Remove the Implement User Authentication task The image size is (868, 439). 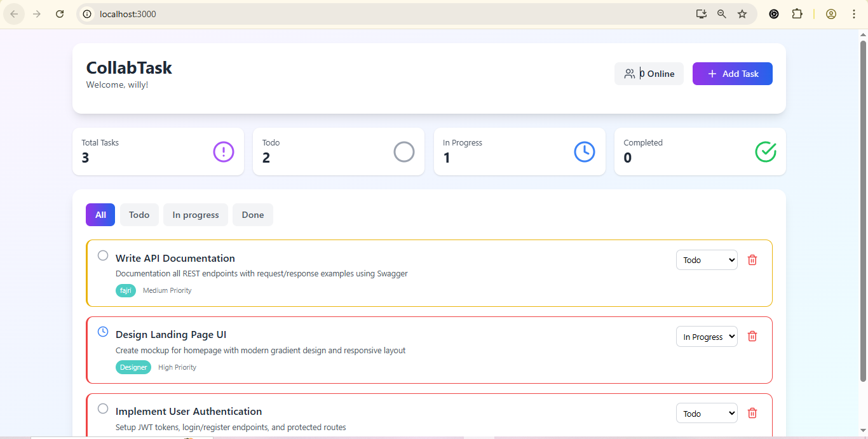pyautogui.click(x=752, y=413)
